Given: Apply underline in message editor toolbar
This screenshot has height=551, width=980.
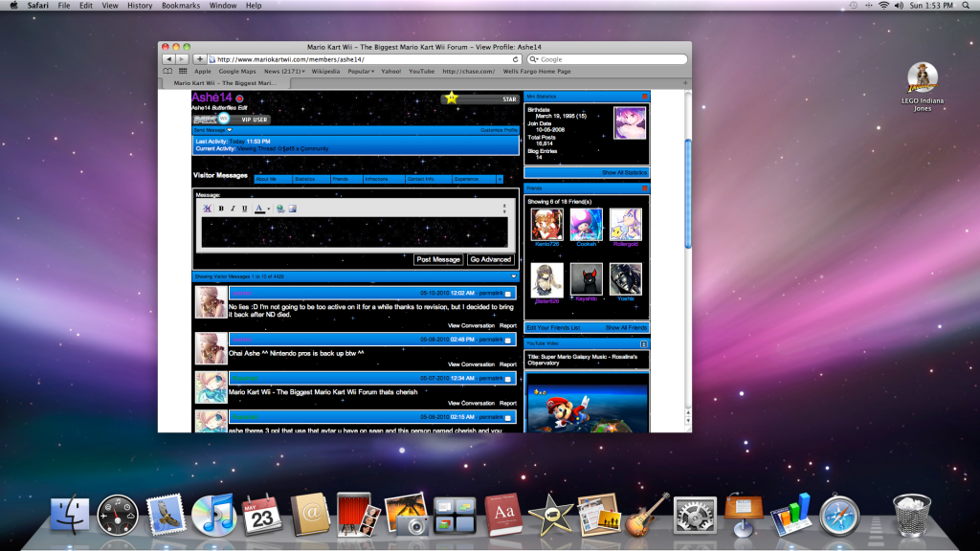Looking at the screenshot, I should pyautogui.click(x=245, y=209).
